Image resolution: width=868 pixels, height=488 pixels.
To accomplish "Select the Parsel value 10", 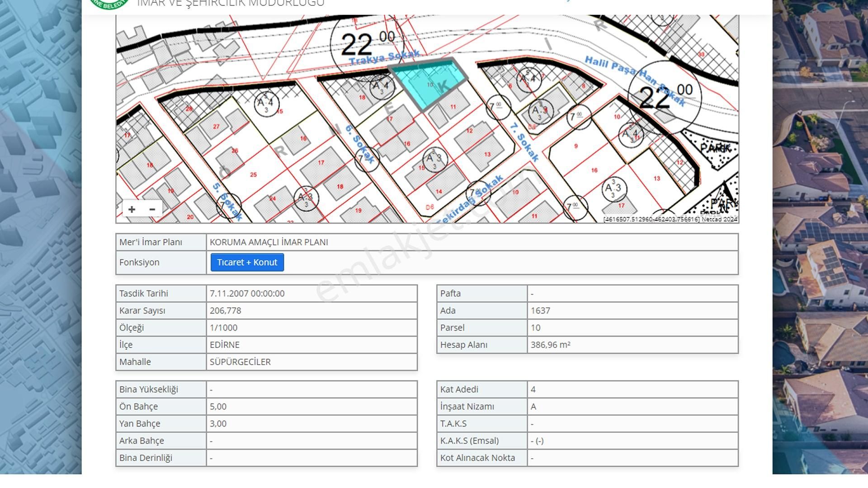I will pyautogui.click(x=536, y=328).
